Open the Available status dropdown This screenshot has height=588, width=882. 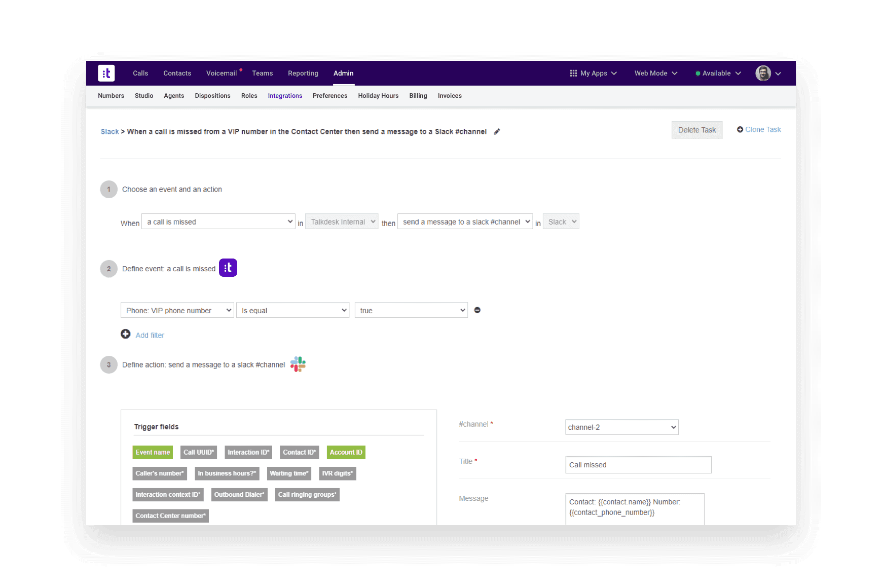pyautogui.click(x=717, y=73)
